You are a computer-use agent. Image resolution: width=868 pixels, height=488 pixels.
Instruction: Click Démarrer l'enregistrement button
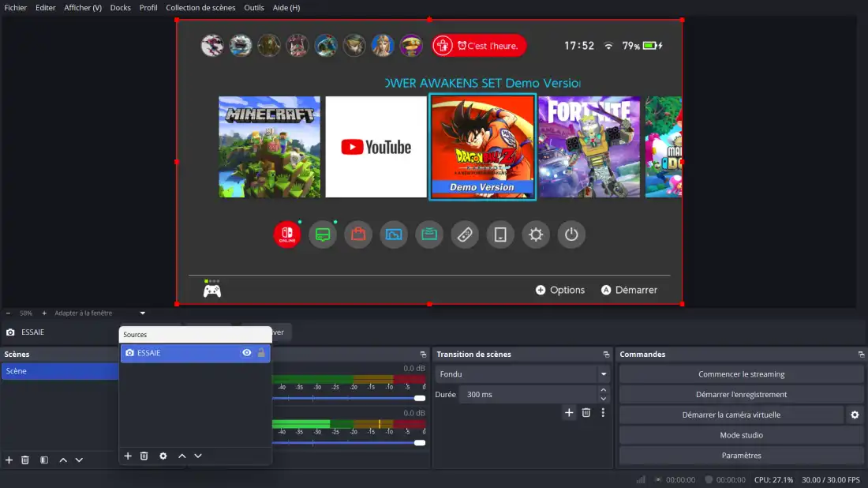tap(741, 394)
